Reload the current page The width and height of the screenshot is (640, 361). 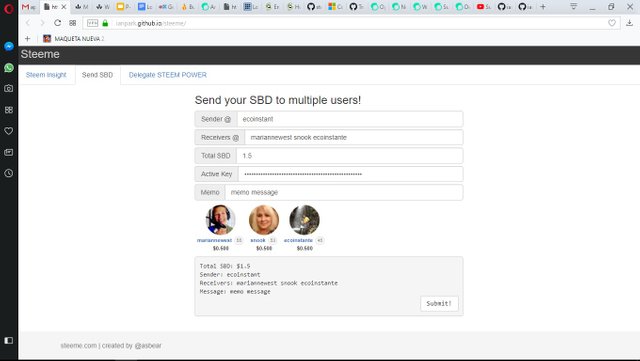(58, 23)
